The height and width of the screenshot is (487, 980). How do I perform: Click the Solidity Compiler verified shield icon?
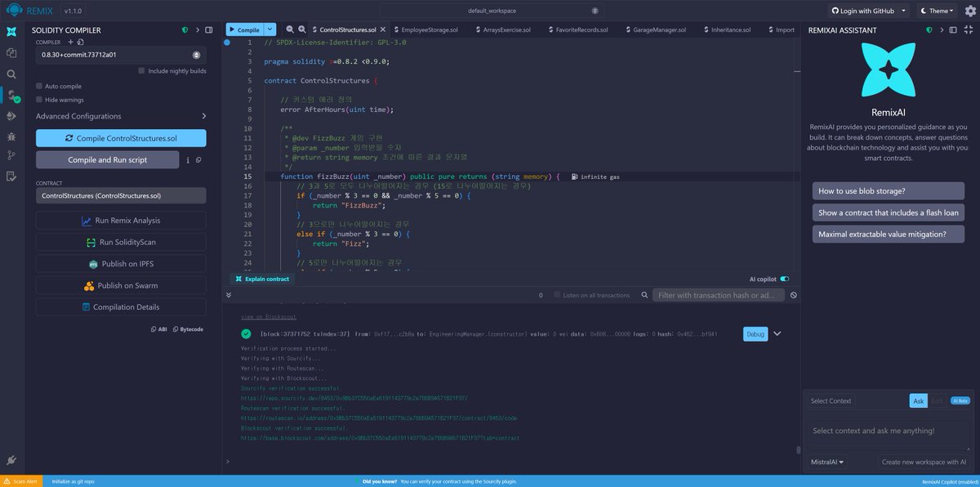(x=185, y=30)
